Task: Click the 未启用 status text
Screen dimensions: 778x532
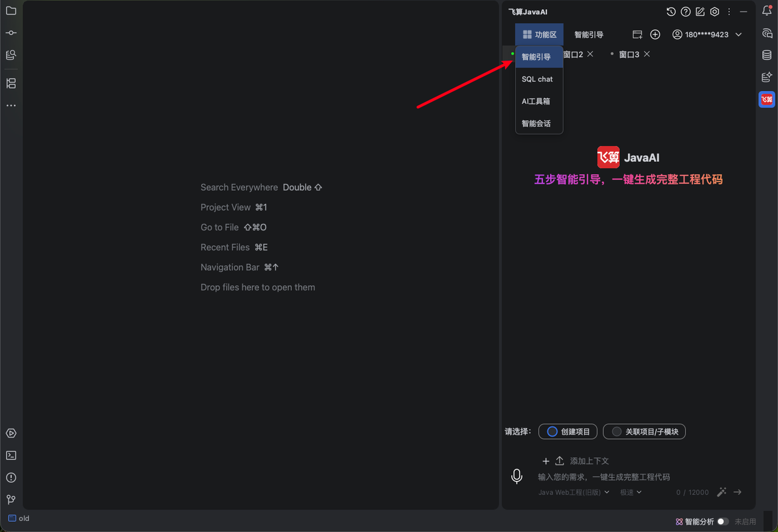Action: click(x=745, y=522)
